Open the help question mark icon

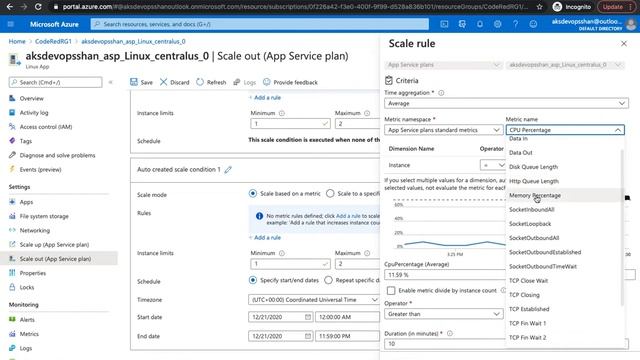pyautogui.click(x=516, y=24)
